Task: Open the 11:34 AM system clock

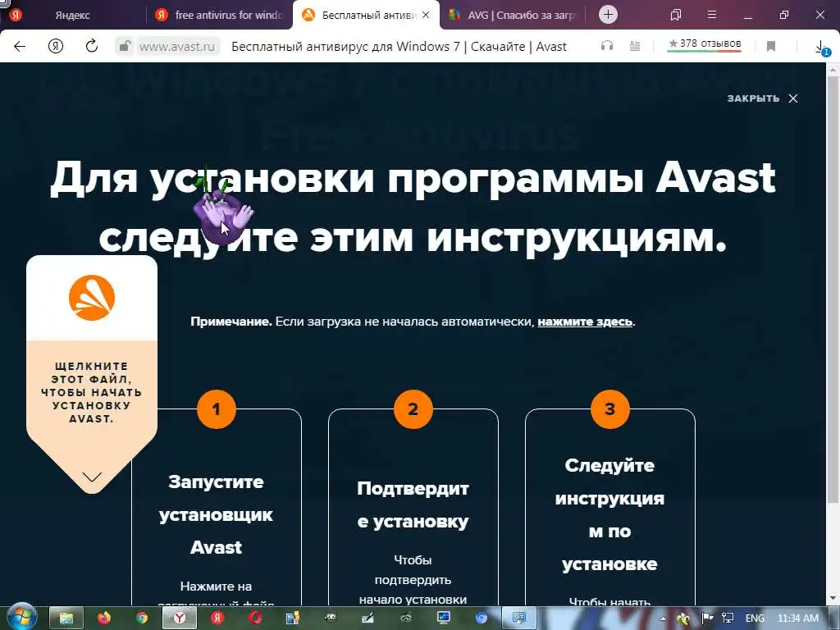Action: [797, 619]
